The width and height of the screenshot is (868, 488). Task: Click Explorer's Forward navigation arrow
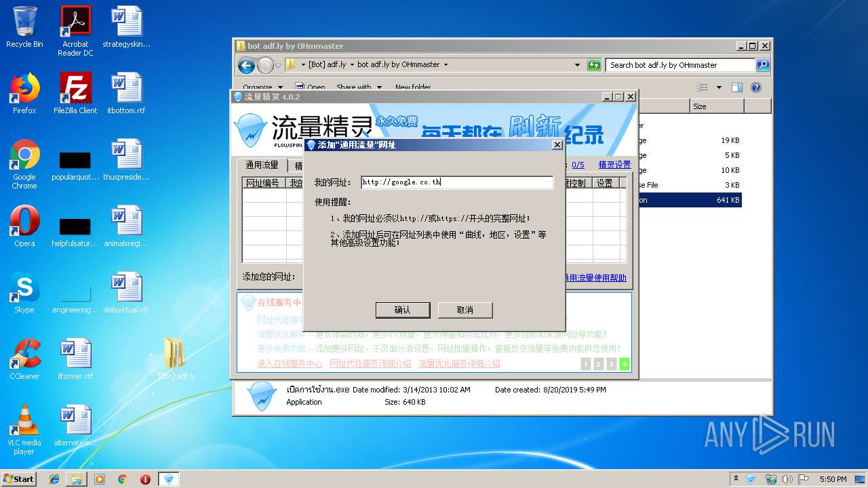(x=265, y=65)
